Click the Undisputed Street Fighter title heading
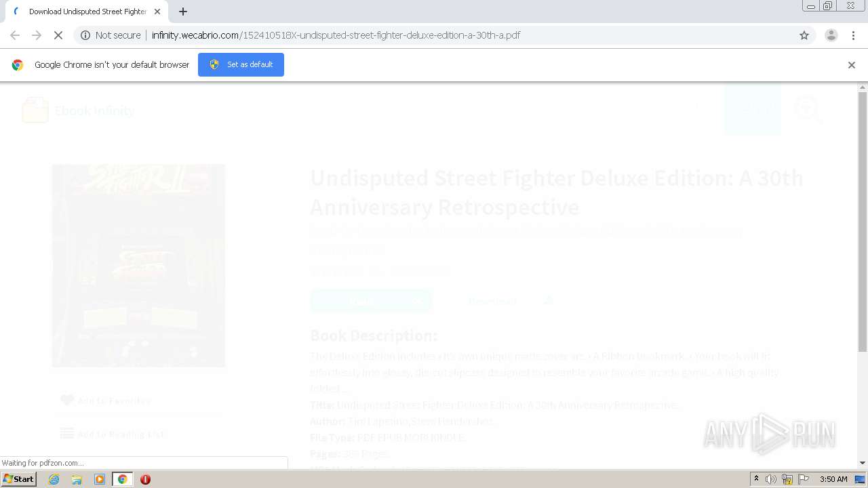Screen dimensions: 868x488 [557, 192]
